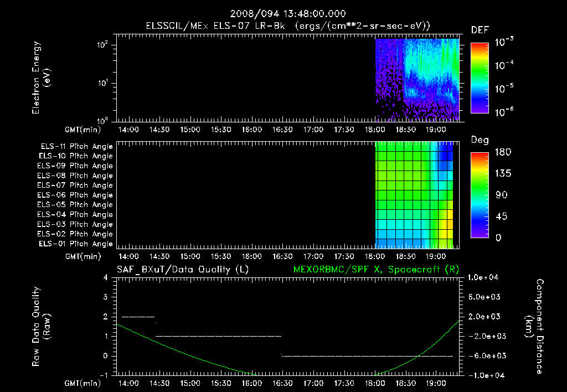Click the pitch angle colored grid data
Image resolution: width=567 pixels, height=392 pixels.
[x=414, y=194]
